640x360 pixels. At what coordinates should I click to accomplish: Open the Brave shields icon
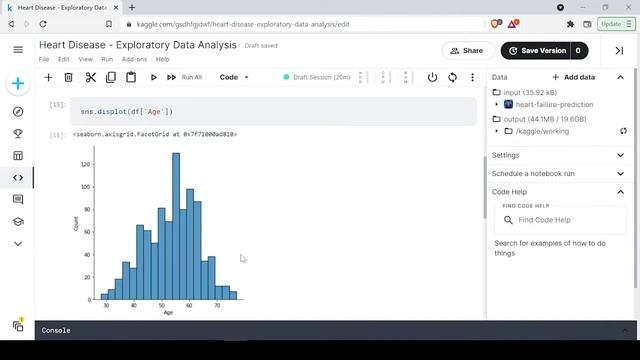coord(496,24)
